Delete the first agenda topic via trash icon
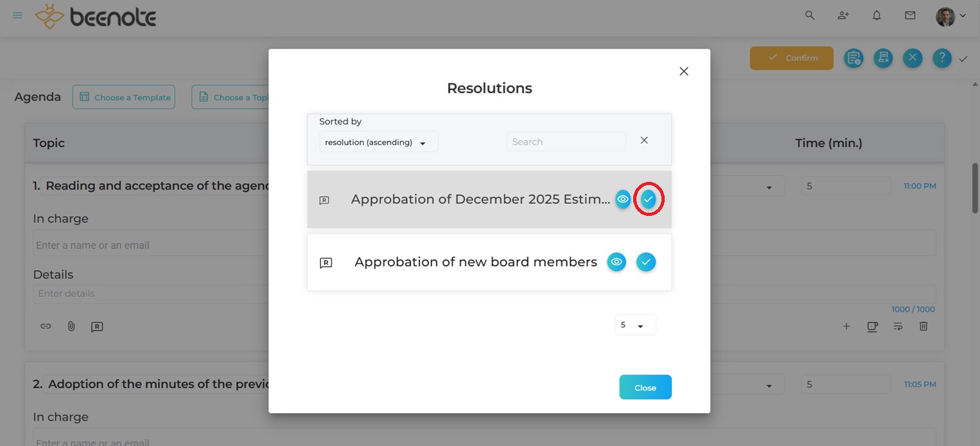Screen dimensions: 980x446 pyautogui.click(x=923, y=326)
